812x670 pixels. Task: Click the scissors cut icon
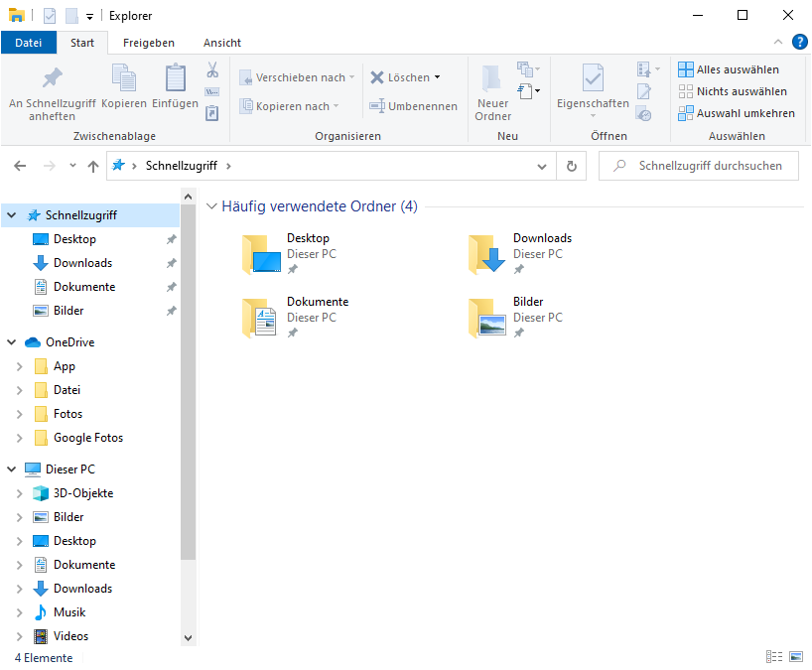pos(212,70)
